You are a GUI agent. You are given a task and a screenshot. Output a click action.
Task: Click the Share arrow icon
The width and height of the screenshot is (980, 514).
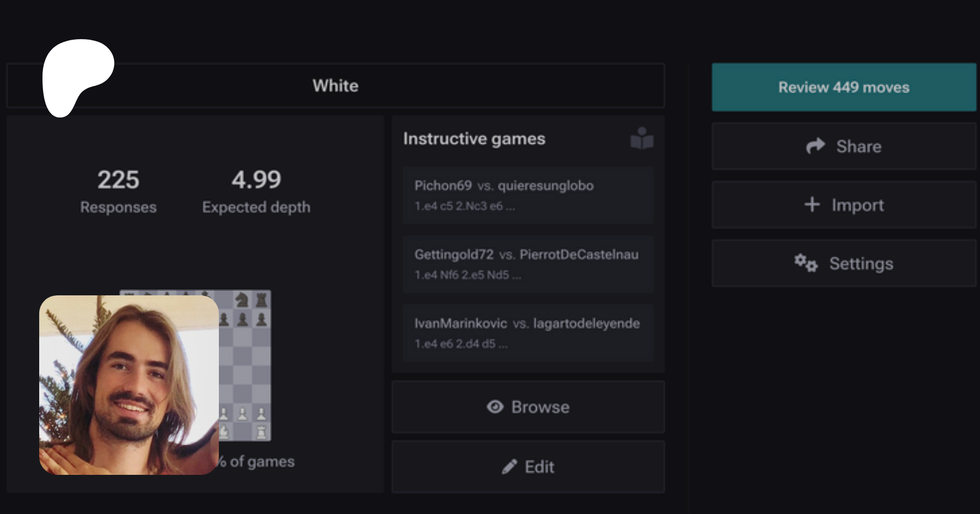tap(815, 146)
